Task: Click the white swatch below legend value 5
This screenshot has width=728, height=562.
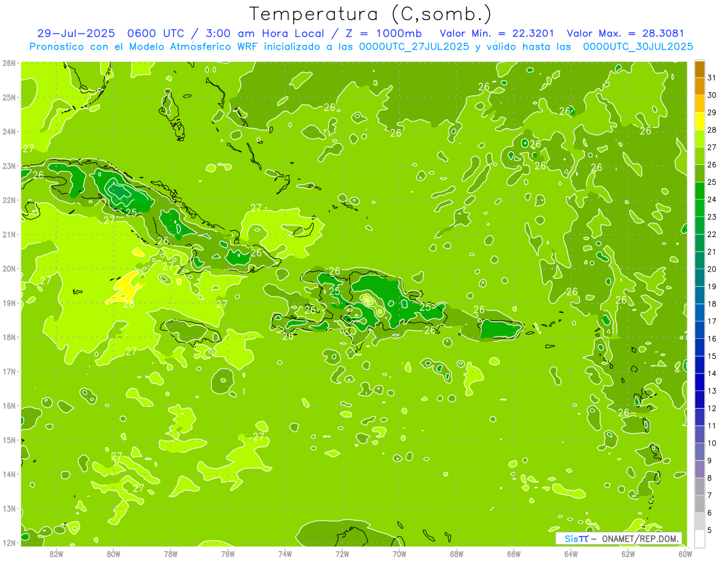Action: coord(699,538)
